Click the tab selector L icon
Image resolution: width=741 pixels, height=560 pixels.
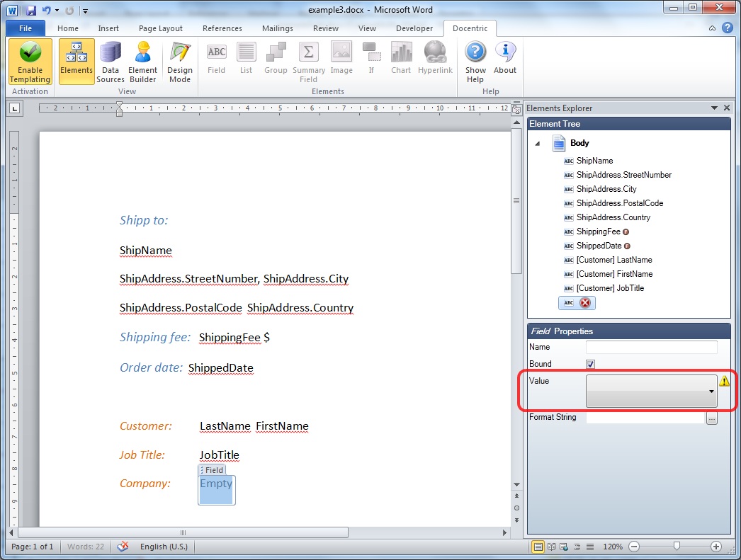click(15, 109)
